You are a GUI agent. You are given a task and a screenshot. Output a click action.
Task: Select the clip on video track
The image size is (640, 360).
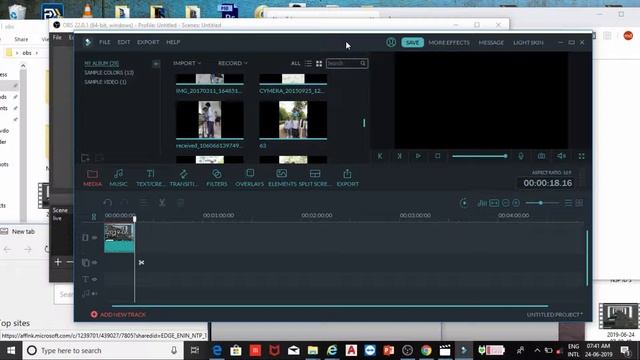[x=119, y=238]
